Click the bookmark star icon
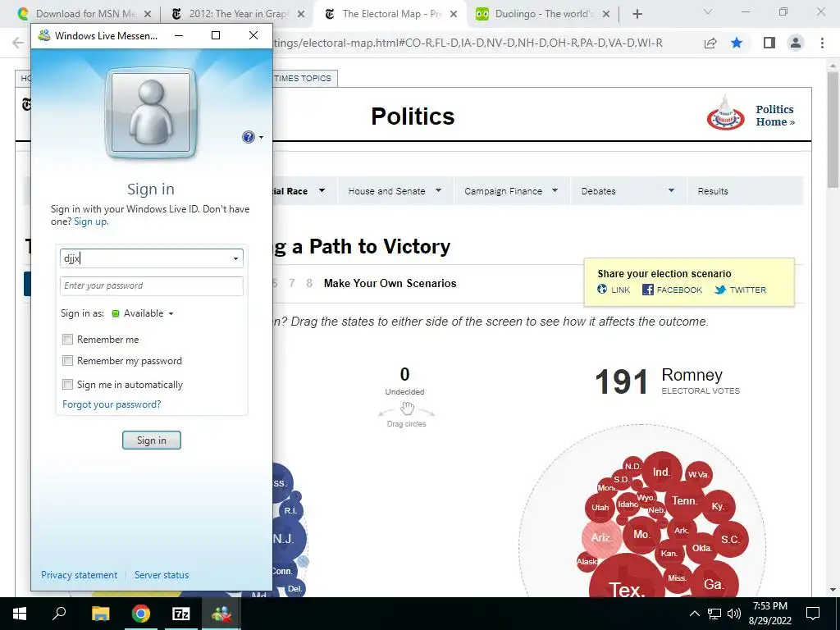Viewport: 840px width, 630px height. (737, 43)
